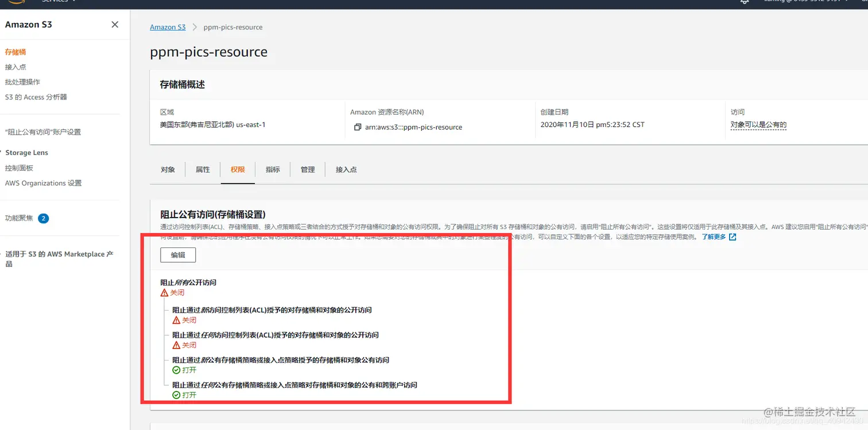868x430 pixels.
Task: Open S3 的 Access 分析器
Action: coord(36,97)
